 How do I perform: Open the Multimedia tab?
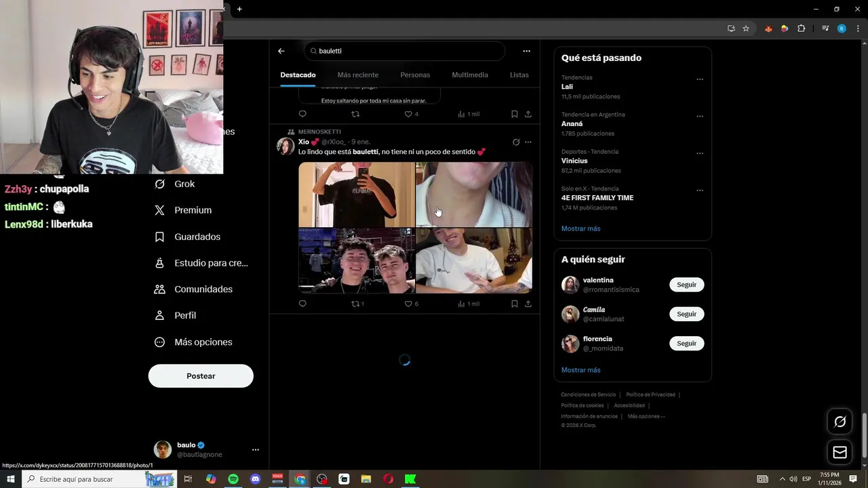(x=470, y=75)
